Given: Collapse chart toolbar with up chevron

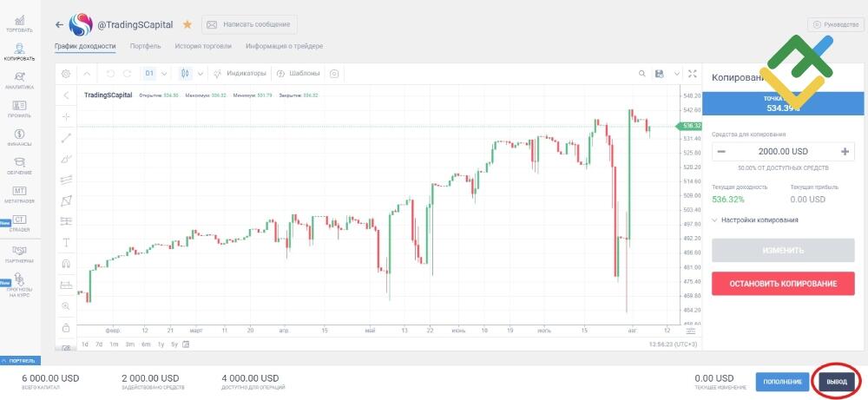Looking at the screenshot, I should tap(87, 74).
